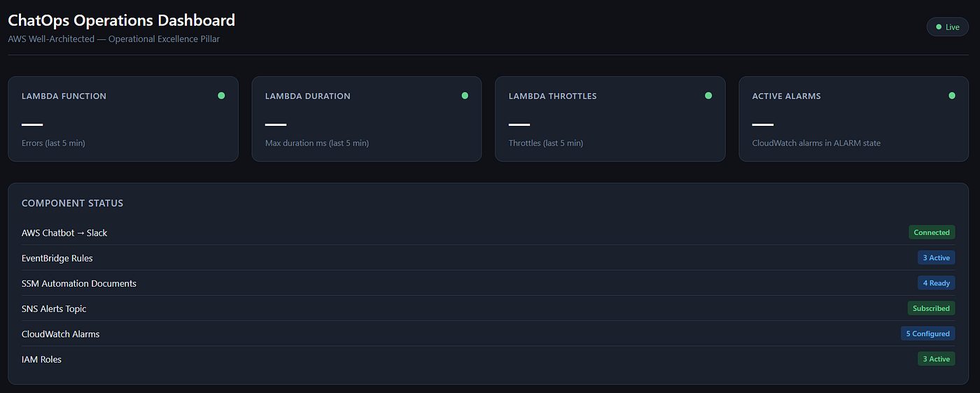Click the '3 Active' badge for EventBridge Rules
Screen dimensions: 980x393
point(937,258)
